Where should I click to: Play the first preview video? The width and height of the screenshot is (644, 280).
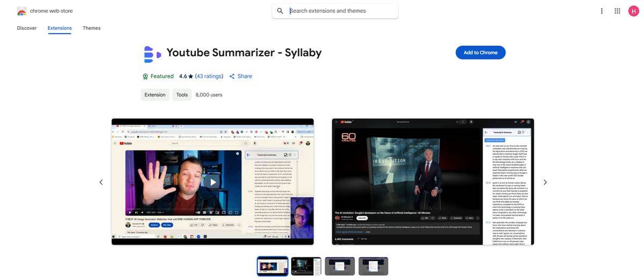pos(213,182)
